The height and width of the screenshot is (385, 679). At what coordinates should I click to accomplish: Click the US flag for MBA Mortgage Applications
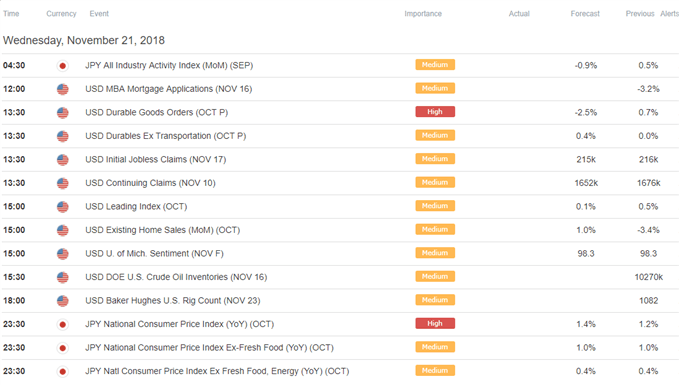click(63, 89)
